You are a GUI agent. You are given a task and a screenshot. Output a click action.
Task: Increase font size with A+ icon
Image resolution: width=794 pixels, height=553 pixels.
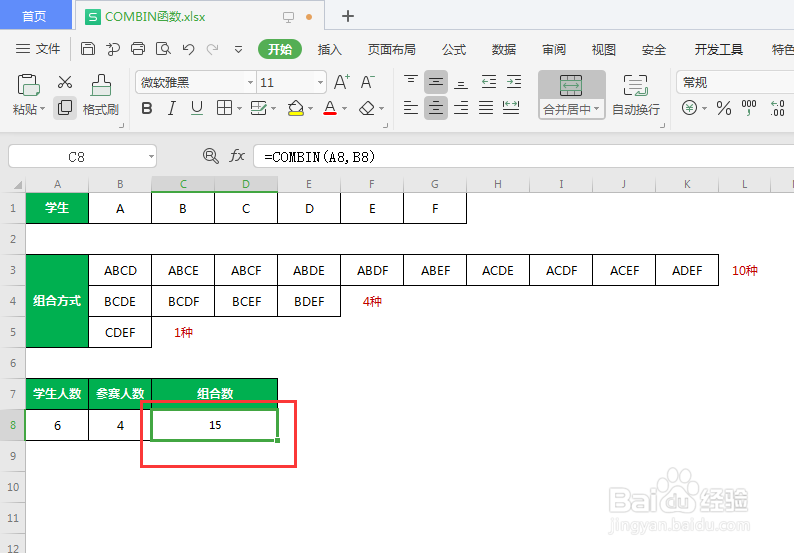(x=342, y=82)
